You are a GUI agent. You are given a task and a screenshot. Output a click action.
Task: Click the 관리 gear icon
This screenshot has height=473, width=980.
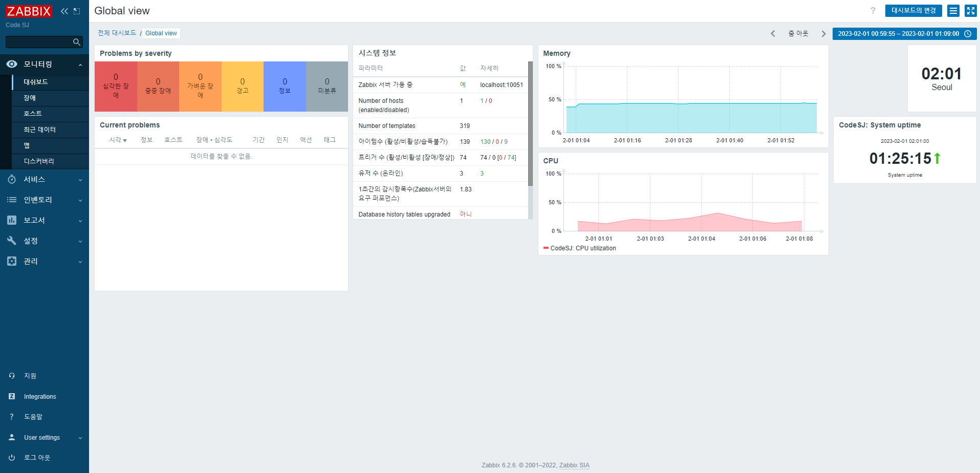[12, 261]
